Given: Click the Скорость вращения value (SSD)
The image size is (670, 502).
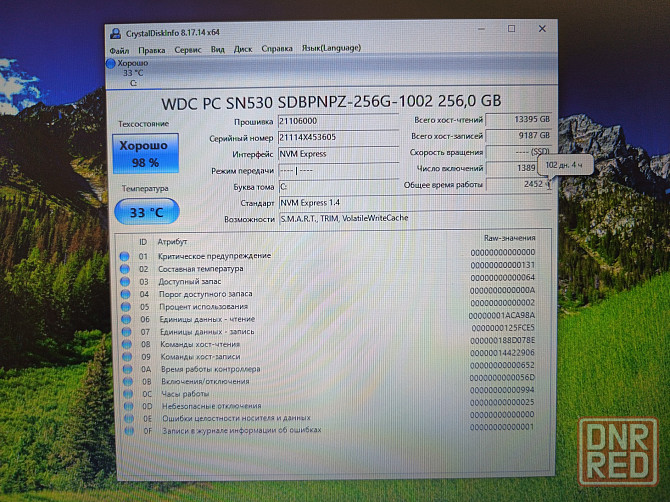Looking at the screenshot, I should click(x=518, y=152).
